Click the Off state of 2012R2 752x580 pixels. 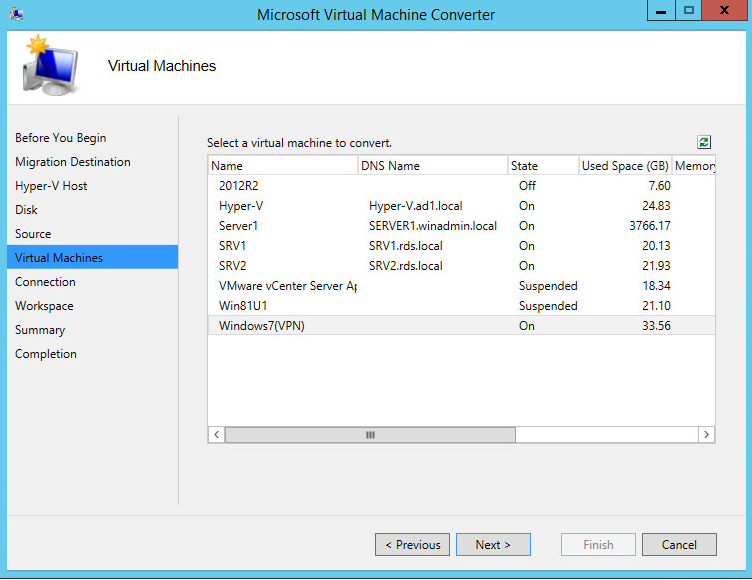[527, 186]
